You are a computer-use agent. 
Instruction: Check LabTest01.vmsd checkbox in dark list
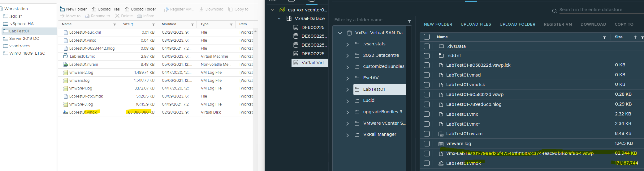pyautogui.click(x=427, y=75)
